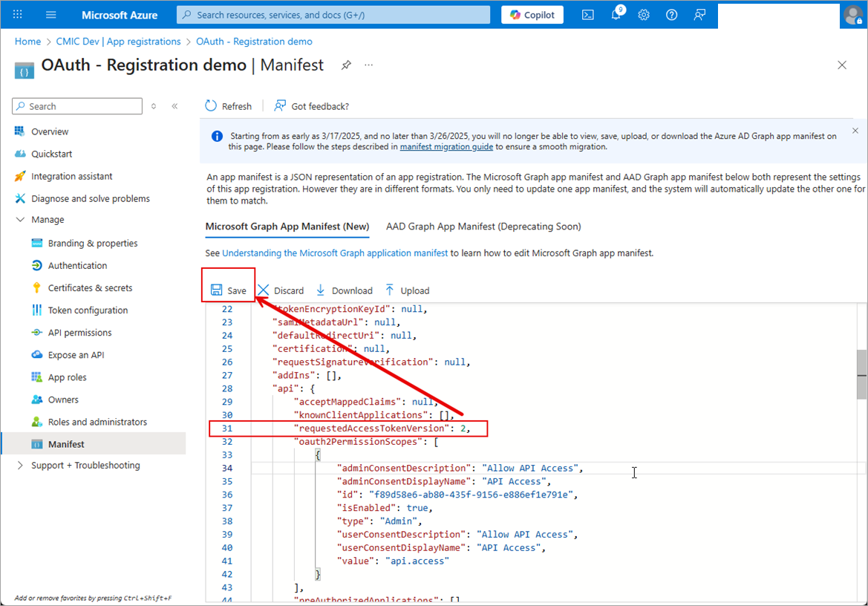Open the portal settings gear

[644, 15]
